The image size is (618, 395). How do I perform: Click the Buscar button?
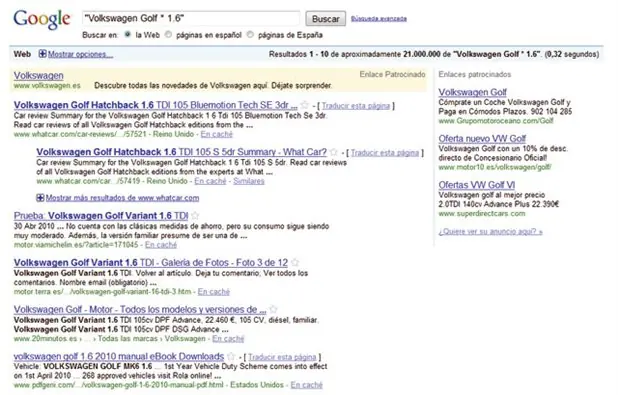coord(326,19)
